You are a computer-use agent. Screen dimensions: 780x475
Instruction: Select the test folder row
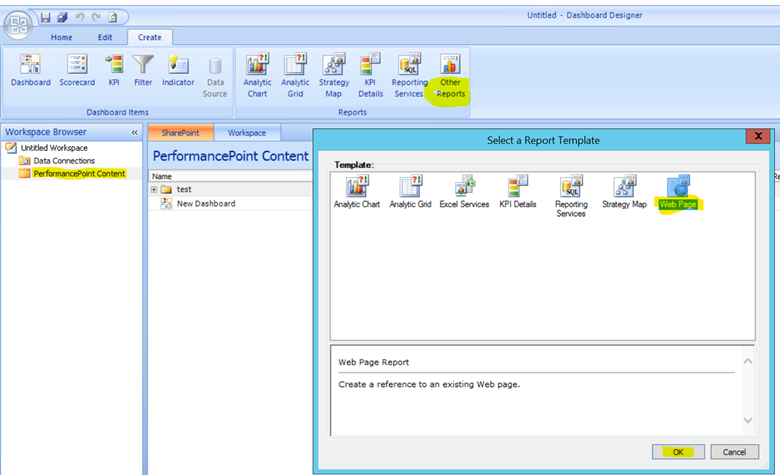[x=230, y=190]
